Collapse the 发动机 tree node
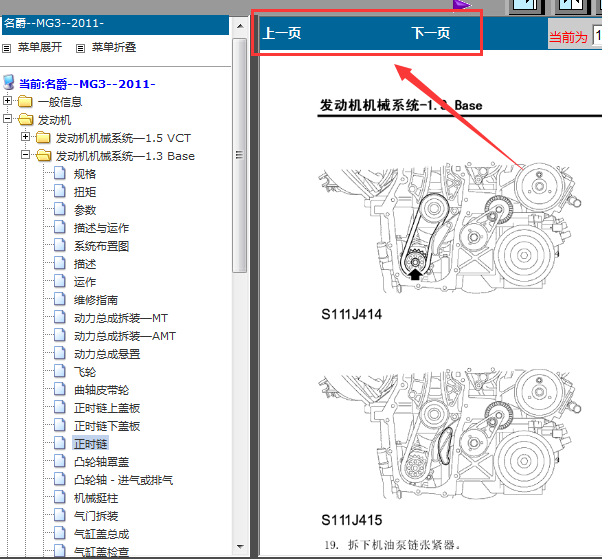602x559 pixels. [x=7, y=119]
